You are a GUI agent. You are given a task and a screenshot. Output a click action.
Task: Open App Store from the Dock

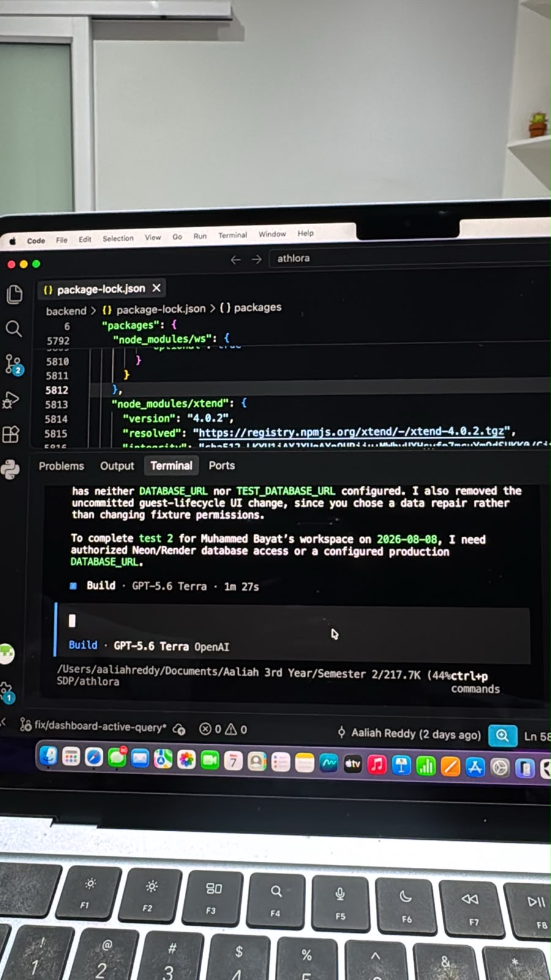pos(475,767)
